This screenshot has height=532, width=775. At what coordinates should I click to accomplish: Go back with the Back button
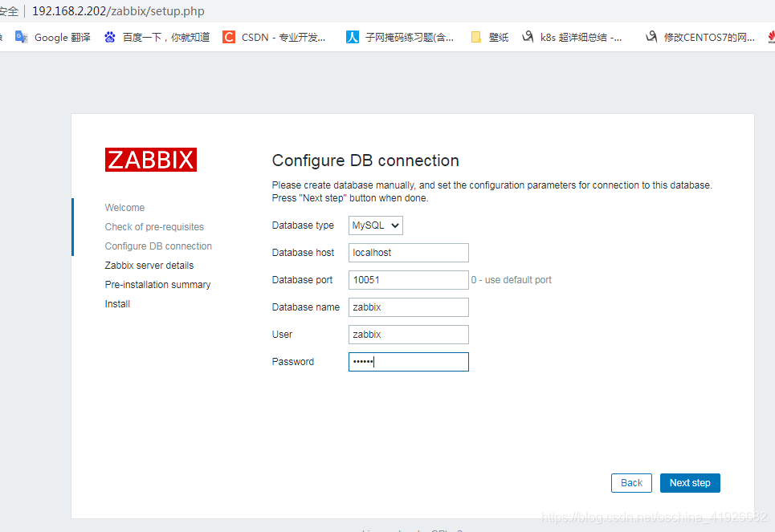tap(631, 482)
